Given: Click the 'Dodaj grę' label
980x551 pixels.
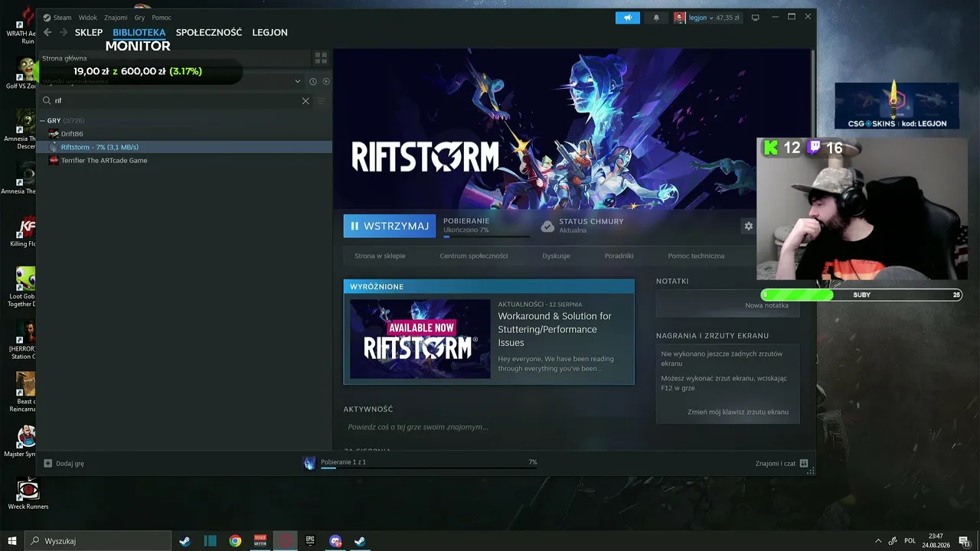Looking at the screenshot, I should coord(70,463).
